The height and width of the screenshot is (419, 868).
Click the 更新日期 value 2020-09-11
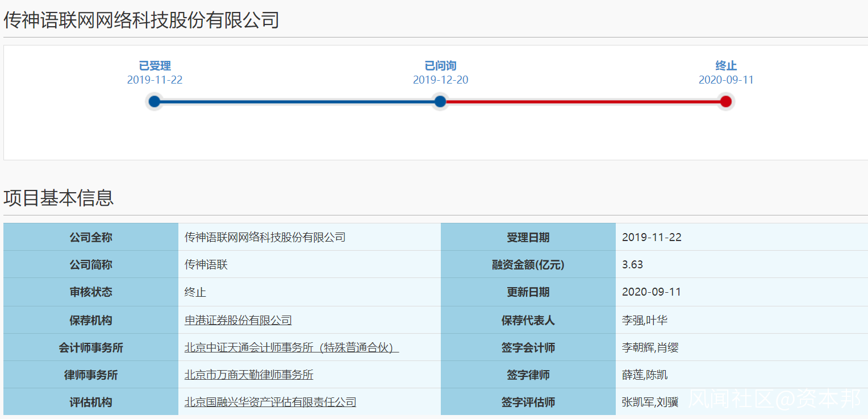click(x=652, y=292)
